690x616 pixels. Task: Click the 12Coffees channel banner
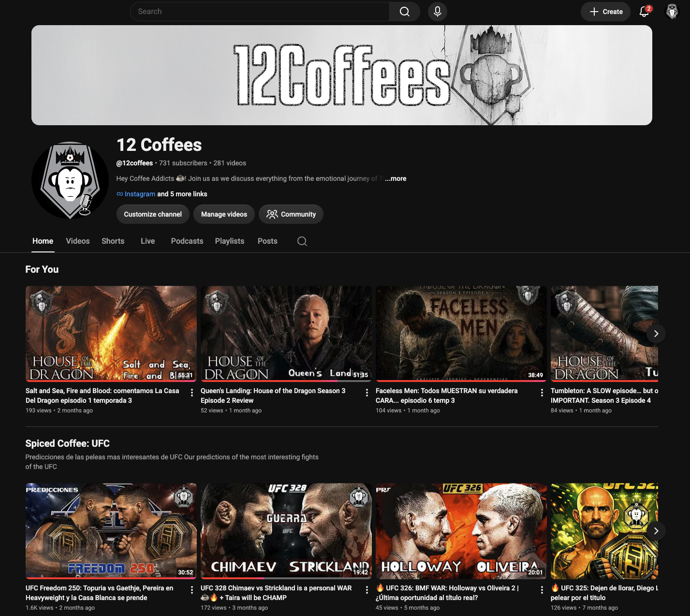[342, 75]
